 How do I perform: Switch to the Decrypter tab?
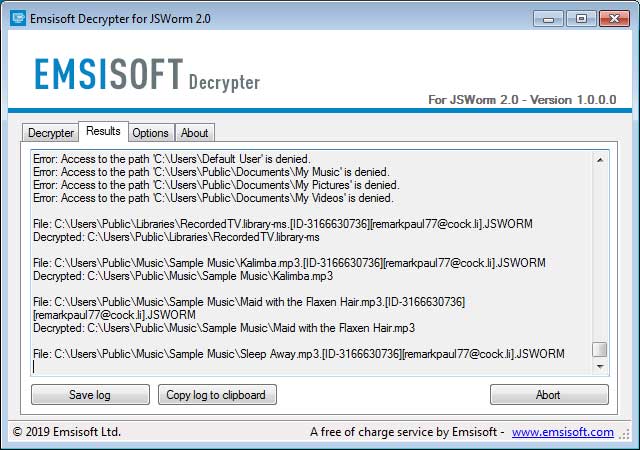click(50, 133)
